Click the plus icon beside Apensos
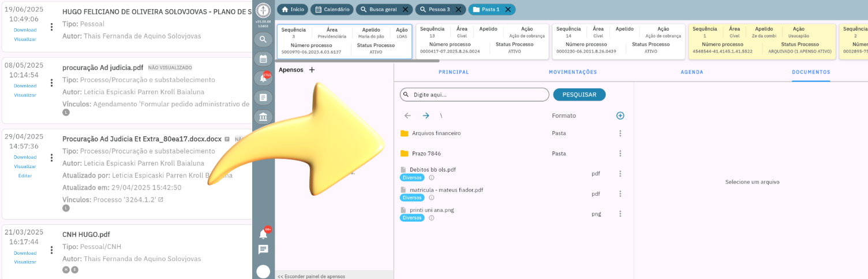This screenshot has height=279, width=868. click(312, 70)
